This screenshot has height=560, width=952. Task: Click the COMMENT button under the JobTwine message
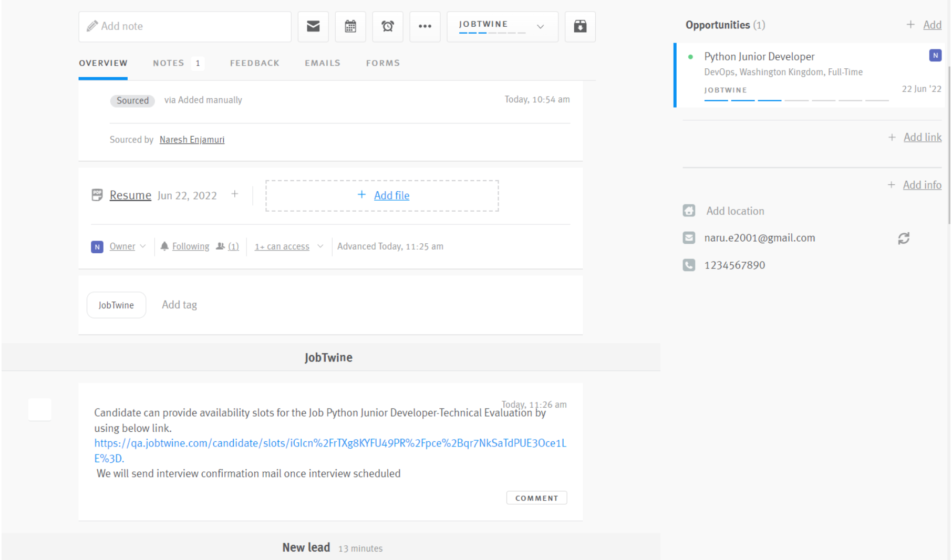(x=536, y=497)
